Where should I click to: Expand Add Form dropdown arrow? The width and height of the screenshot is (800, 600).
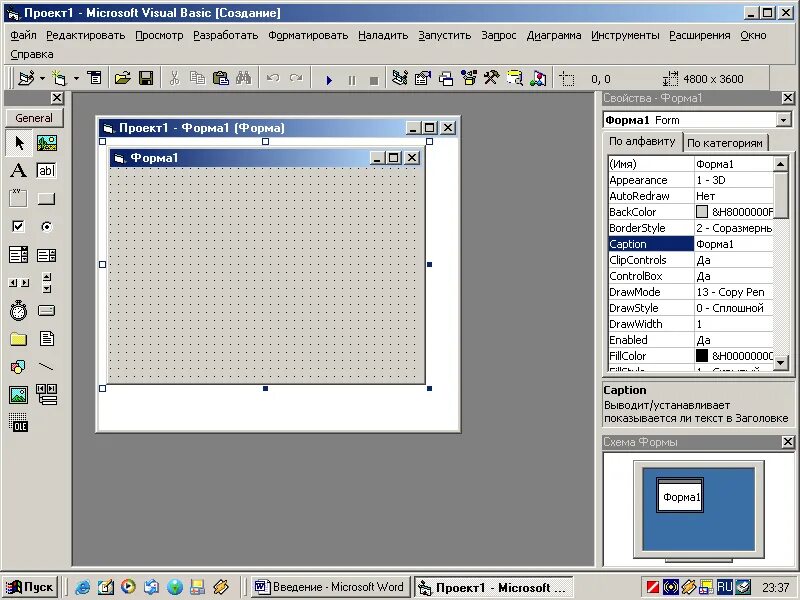click(76, 79)
